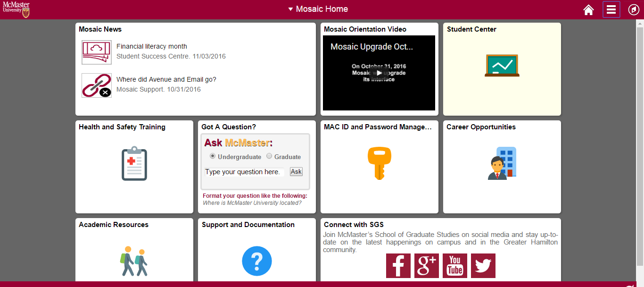Viewport: 644px width, 287px height.
Task: Select the Undergraduate radio button
Action: (213, 156)
